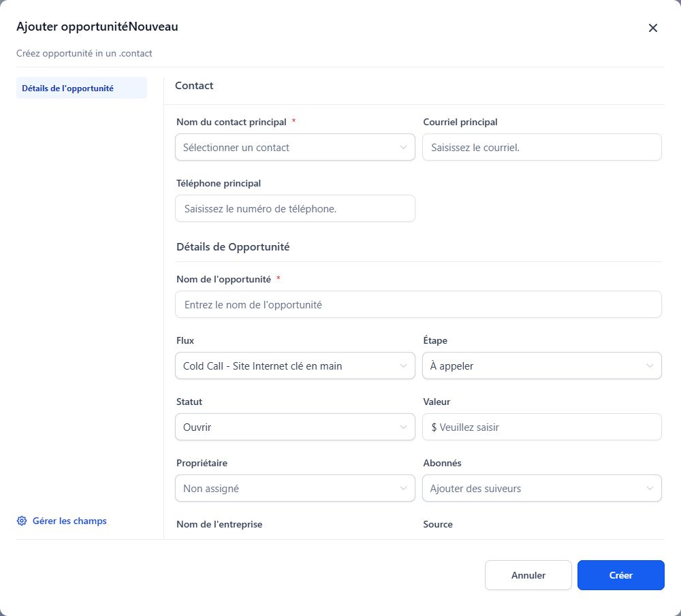Viewport: 681px width, 616px height.
Task: Click the Ajouter opportunitéNouveau dialog title
Action: (x=97, y=27)
